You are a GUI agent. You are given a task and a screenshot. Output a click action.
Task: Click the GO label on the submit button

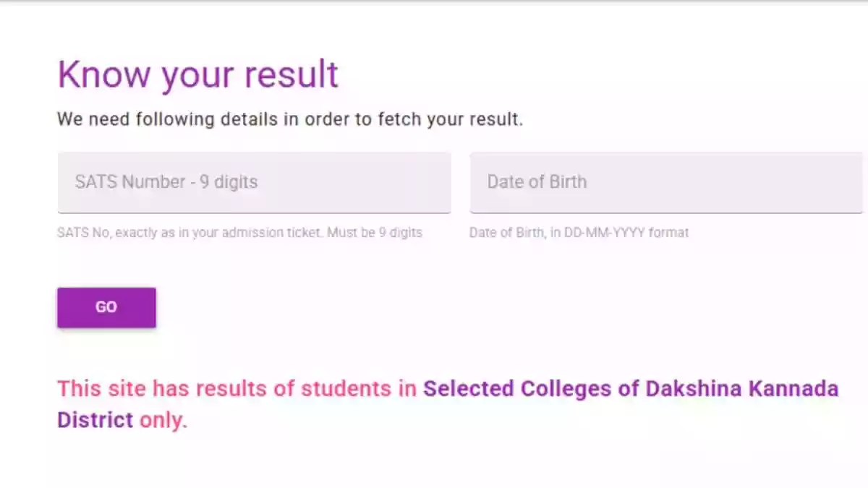pos(106,307)
